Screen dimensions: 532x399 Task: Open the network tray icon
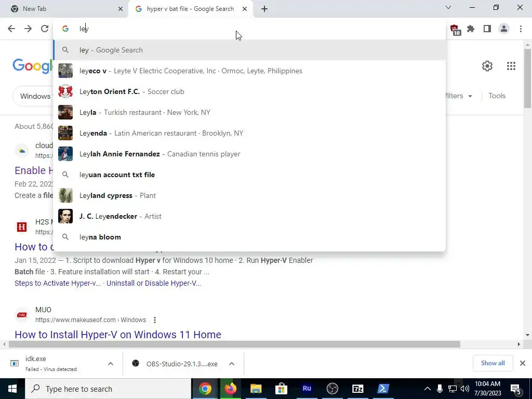(453, 389)
